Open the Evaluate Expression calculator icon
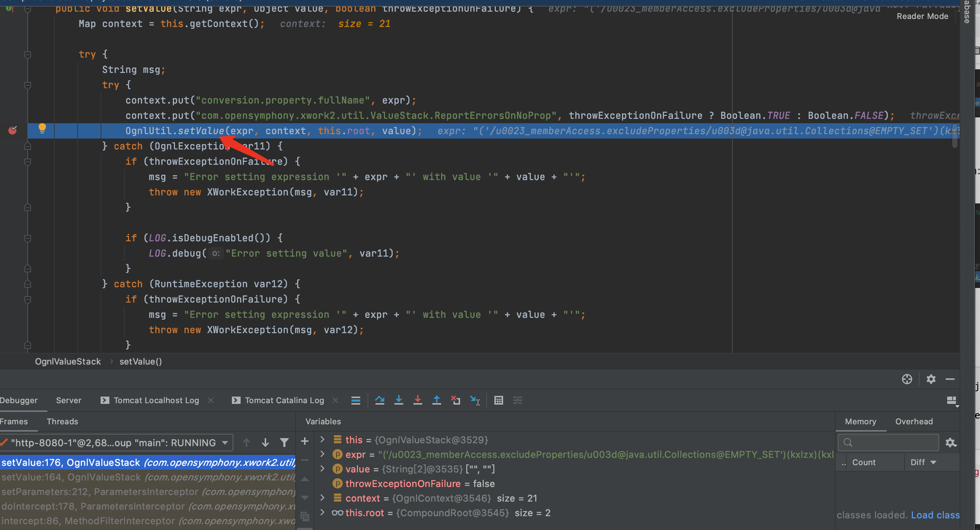This screenshot has height=530, width=980. click(x=498, y=400)
